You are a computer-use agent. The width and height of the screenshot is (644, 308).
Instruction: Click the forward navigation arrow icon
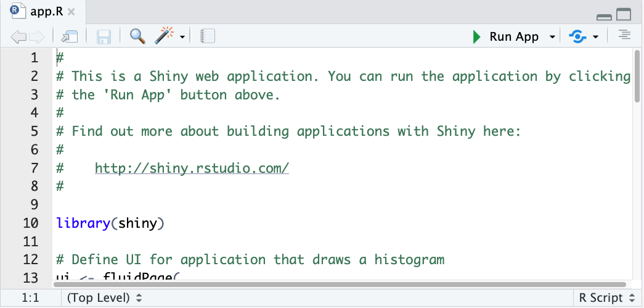point(36,37)
